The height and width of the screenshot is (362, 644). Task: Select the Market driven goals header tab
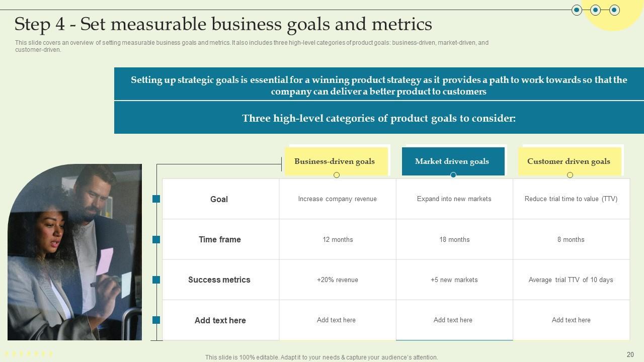pos(452,161)
